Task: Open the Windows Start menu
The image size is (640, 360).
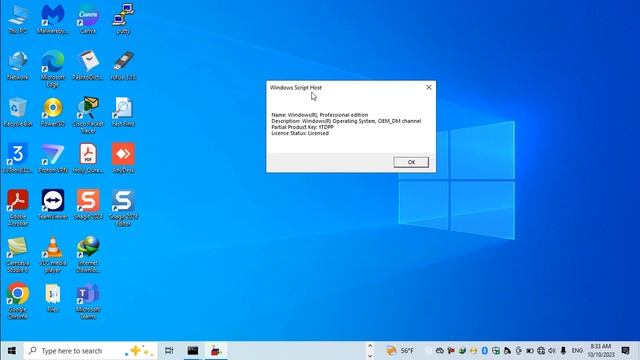Action: point(11,351)
